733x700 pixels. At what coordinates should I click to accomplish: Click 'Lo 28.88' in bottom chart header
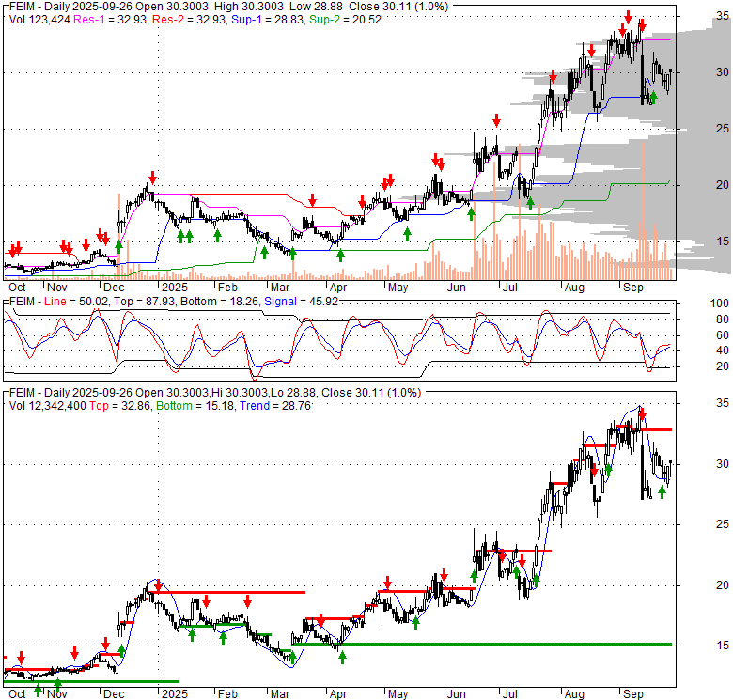point(294,393)
